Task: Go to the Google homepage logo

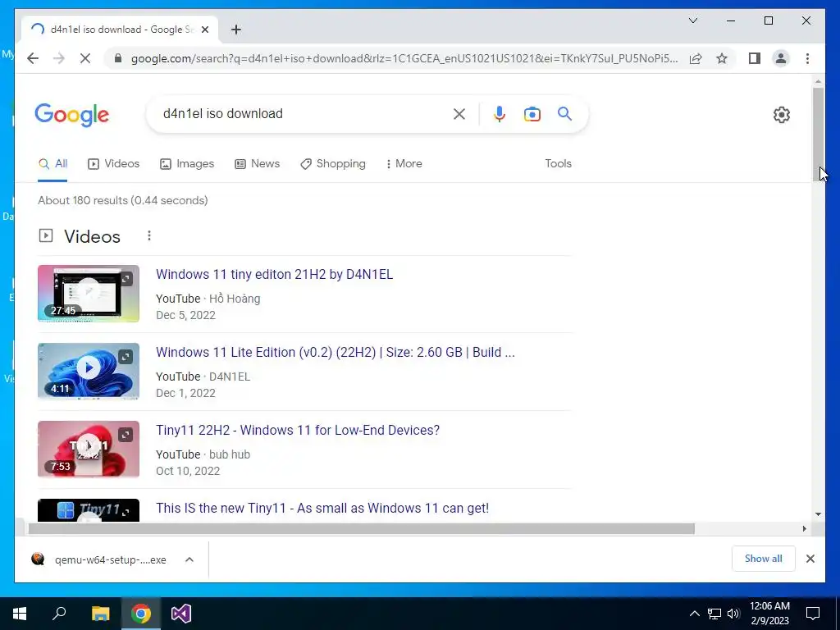Action: [72, 115]
